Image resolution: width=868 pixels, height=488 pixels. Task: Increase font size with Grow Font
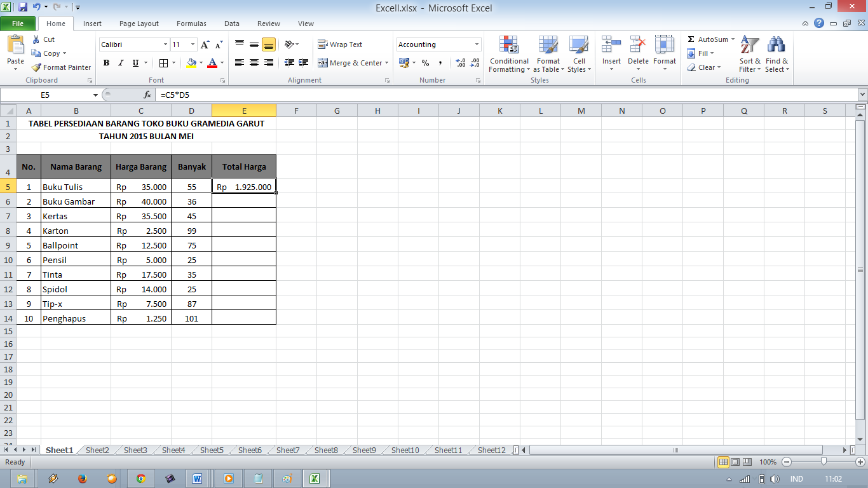(x=205, y=44)
